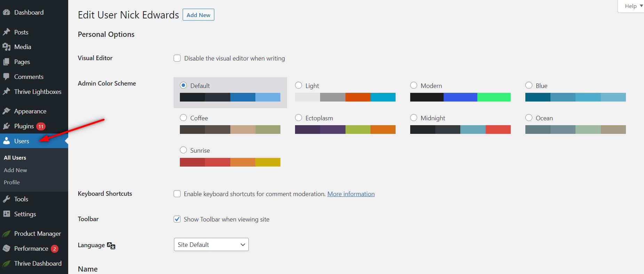Click the Plugins update count badge 11
Image resolution: width=644 pixels, height=274 pixels.
pos(41,126)
